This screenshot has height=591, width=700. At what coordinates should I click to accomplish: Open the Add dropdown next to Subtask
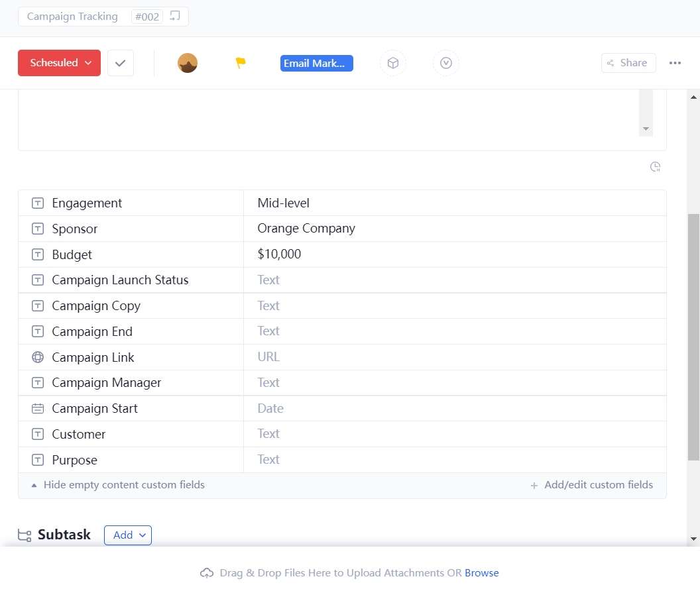(127, 535)
